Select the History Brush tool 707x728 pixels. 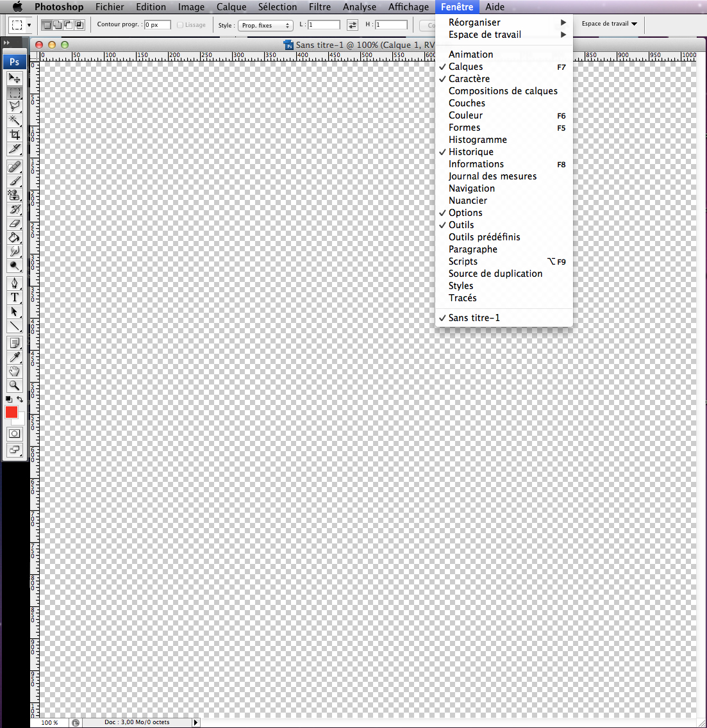point(14,209)
